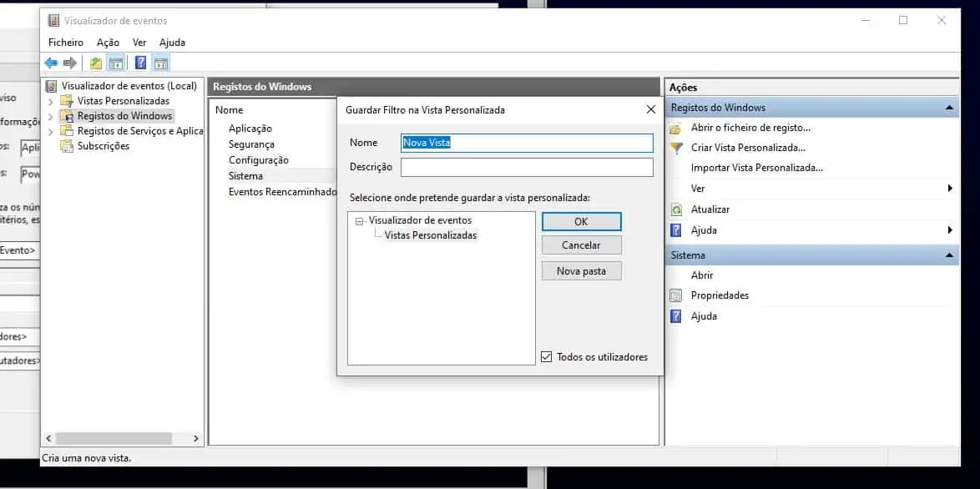Collapse the Registos do Windows actions section

949,108
